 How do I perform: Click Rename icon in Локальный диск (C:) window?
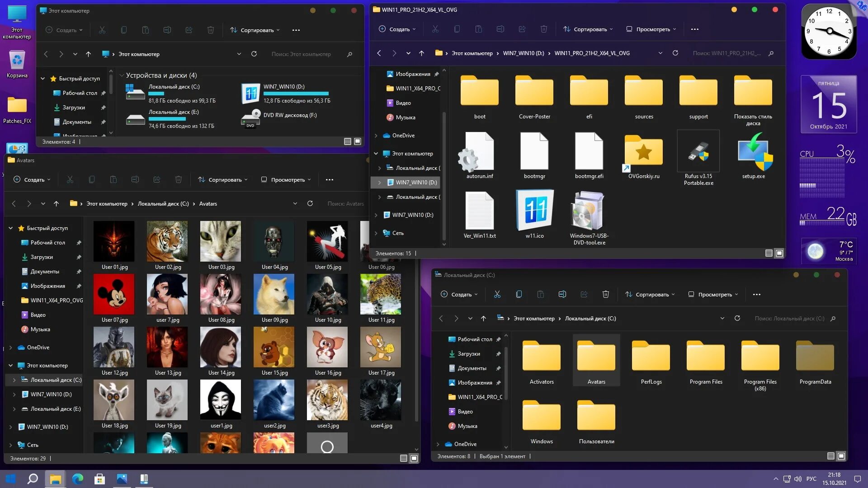tap(562, 295)
